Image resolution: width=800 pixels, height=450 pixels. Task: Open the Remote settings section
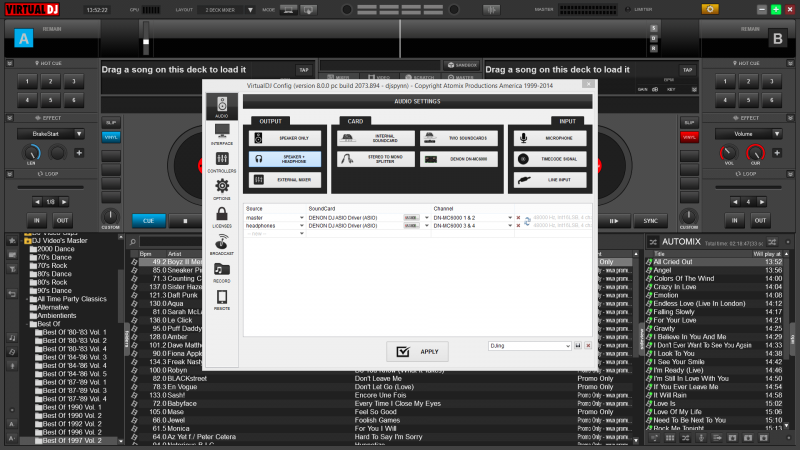[x=221, y=299]
